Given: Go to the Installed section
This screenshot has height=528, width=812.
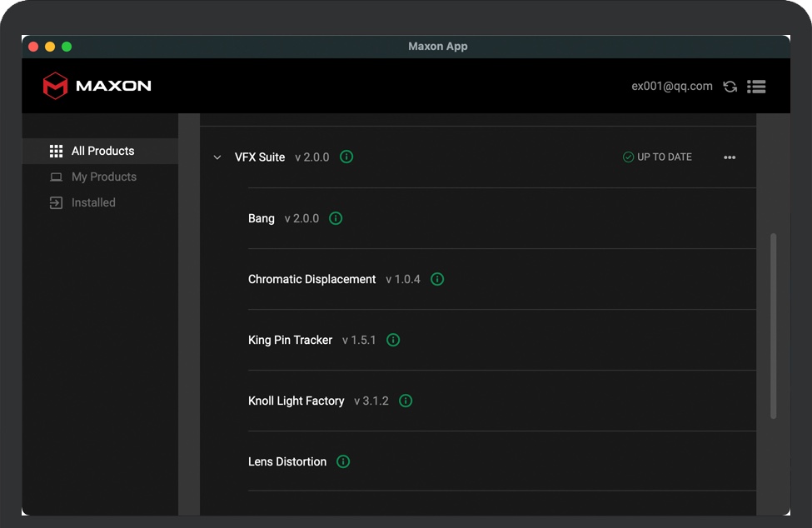Looking at the screenshot, I should 93,202.
